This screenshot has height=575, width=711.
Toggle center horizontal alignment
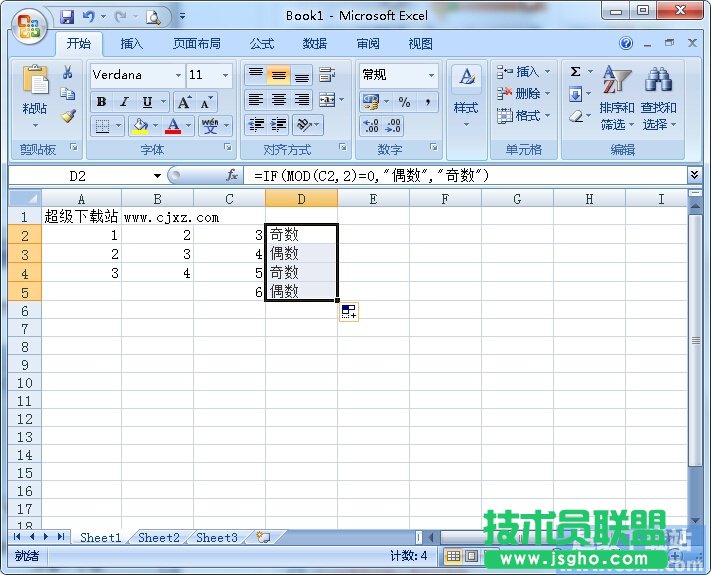click(279, 101)
